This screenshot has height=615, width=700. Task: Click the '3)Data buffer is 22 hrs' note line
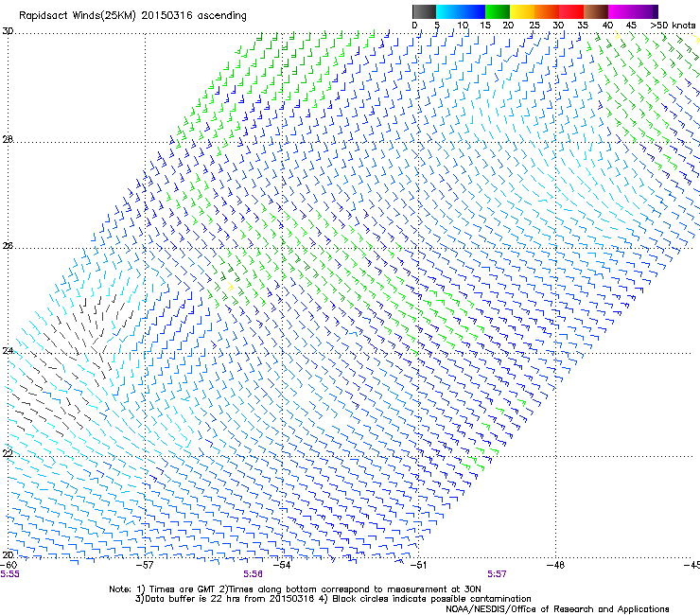pyautogui.click(x=333, y=599)
